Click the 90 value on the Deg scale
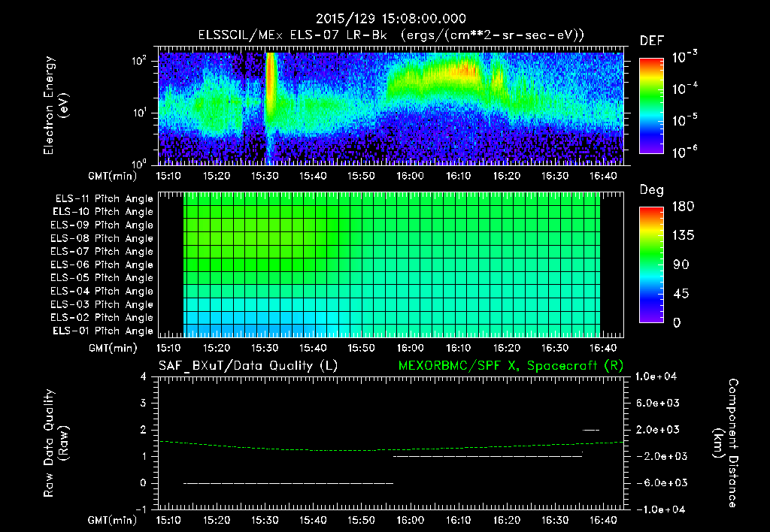 click(x=681, y=265)
